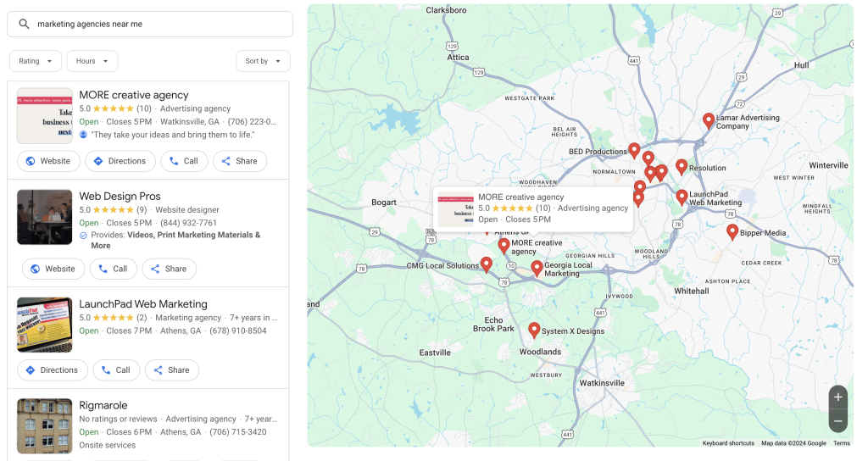Share Web Design Pros listing
This screenshot has width=868, height=461.
[170, 269]
